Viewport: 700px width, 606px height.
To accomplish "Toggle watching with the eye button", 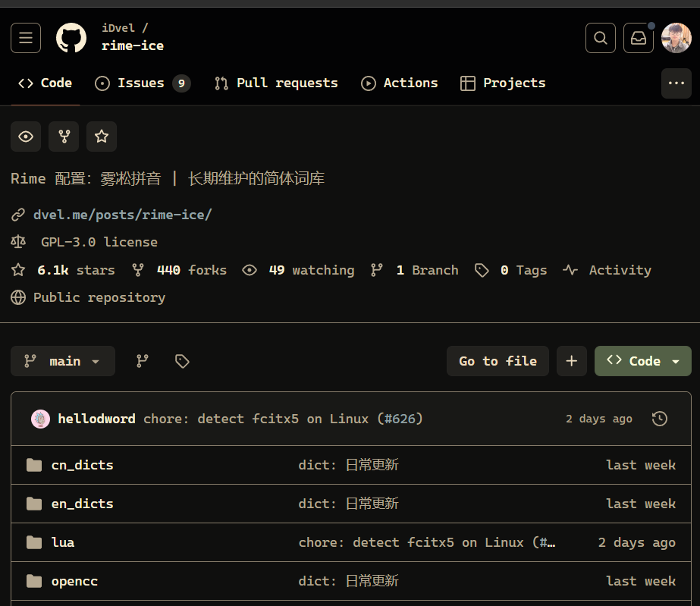I will tap(26, 137).
